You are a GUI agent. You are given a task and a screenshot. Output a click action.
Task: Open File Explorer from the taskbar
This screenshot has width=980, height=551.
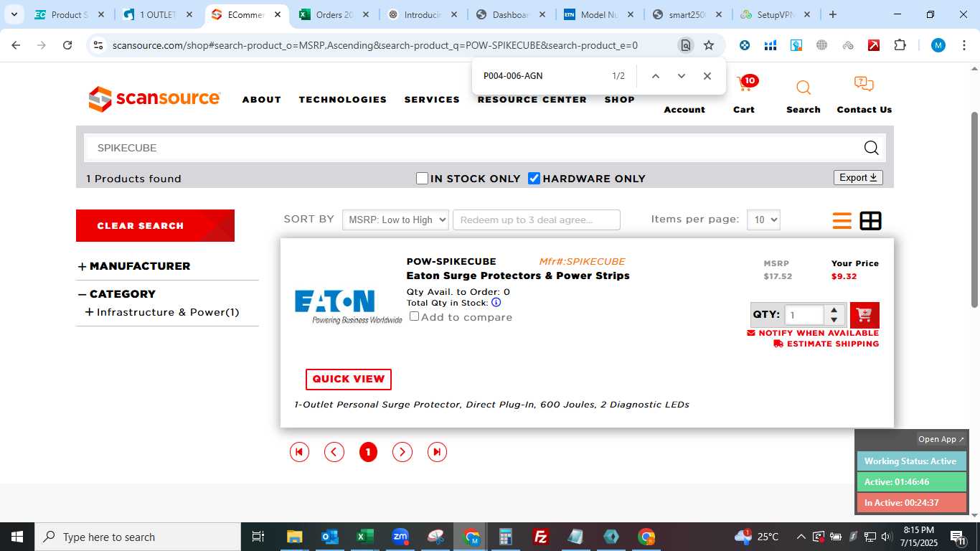coord(295,537)
